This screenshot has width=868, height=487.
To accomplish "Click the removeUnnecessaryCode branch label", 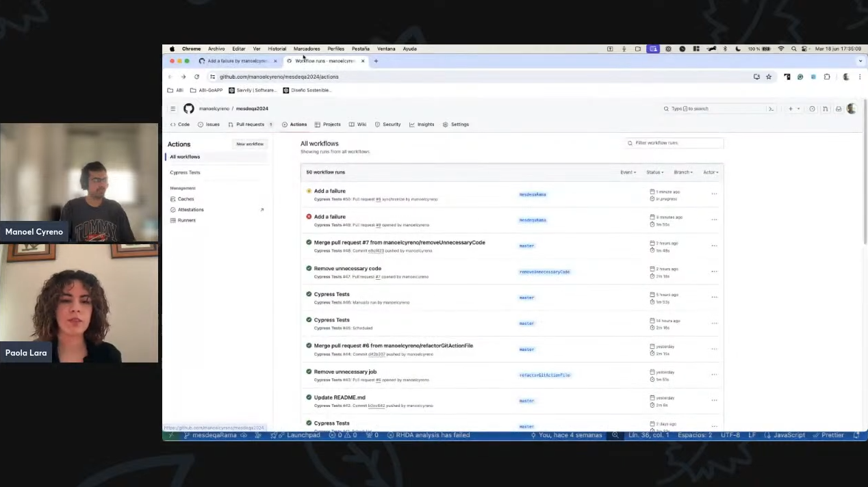I will [x=544, y=272].
